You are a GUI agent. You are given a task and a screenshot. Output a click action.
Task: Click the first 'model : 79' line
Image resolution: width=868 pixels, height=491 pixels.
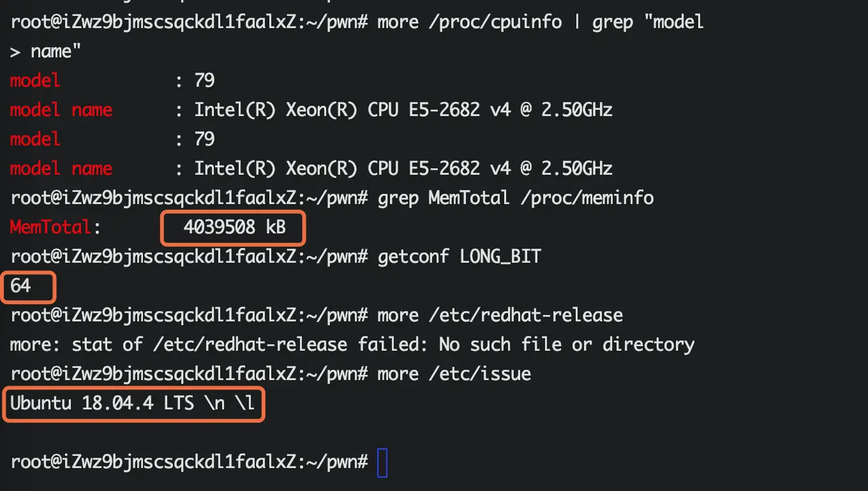click(112, 80)
